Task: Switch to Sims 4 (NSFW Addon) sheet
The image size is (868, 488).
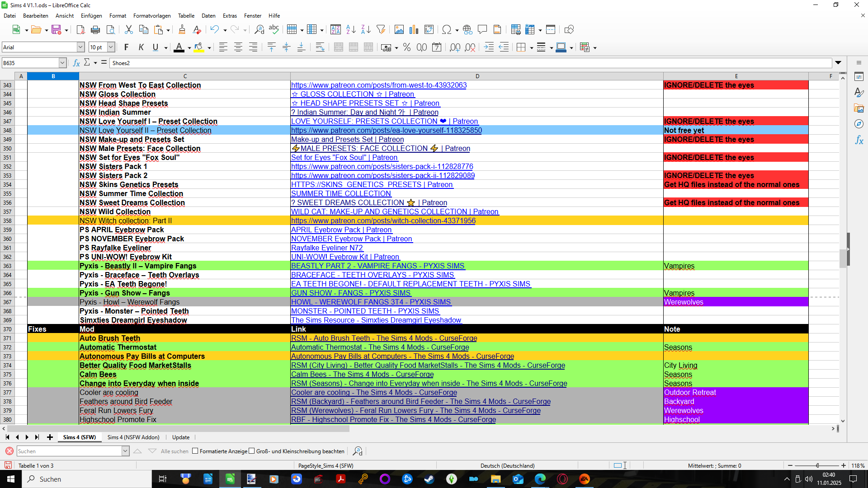Action: [133, 437]
